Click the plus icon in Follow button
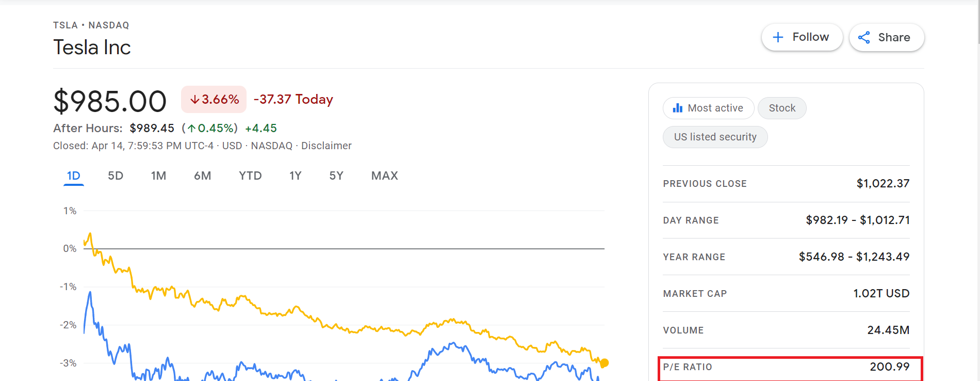The image size is (980, 381). 778,37
